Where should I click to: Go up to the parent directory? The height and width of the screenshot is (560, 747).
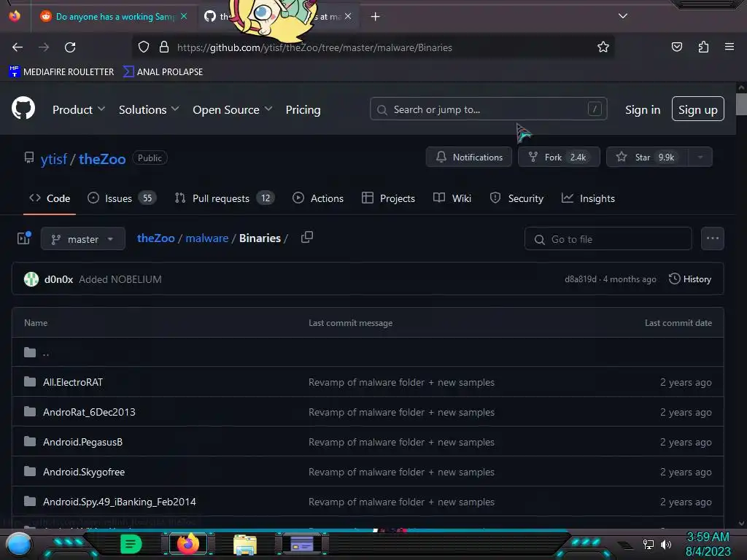[46, 353]
